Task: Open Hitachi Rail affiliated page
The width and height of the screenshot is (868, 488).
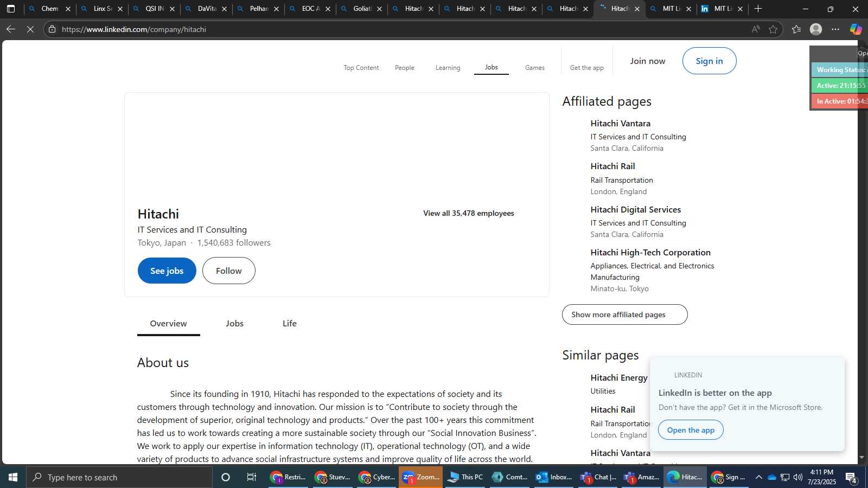Action: pyautogui.click(x=612, y=166)
